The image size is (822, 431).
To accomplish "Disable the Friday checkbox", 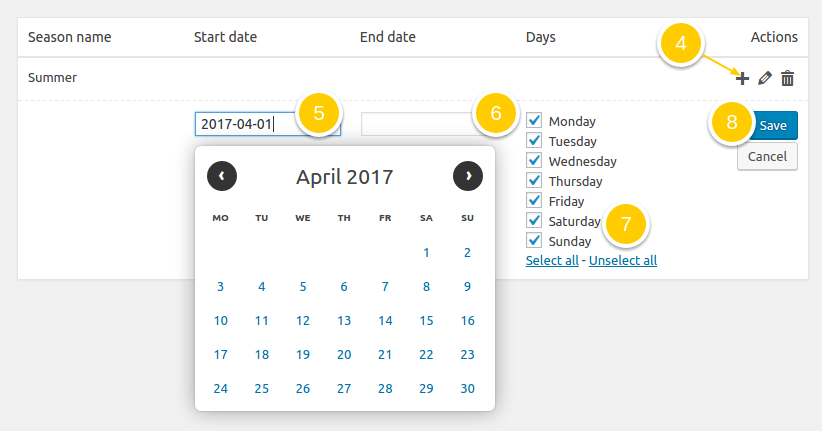I will tap(534, 201).
